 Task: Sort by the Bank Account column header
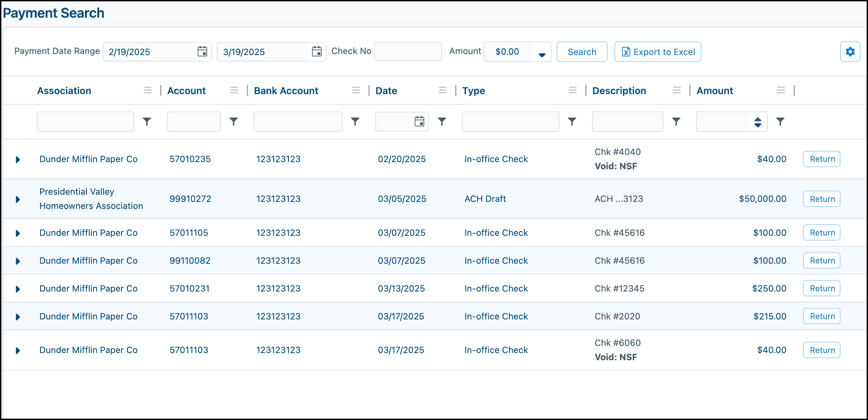[286, 91]
